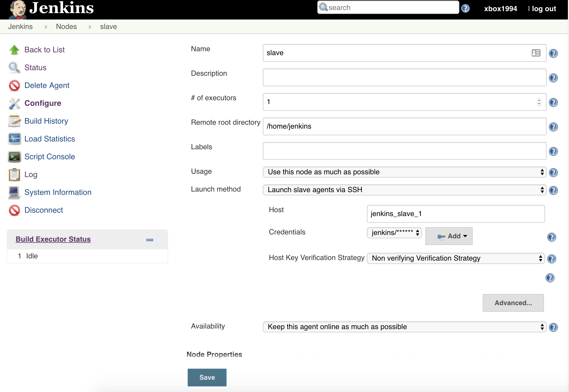569x392 pixels.
Task: Click the executors number stepper
Action: 539,102
